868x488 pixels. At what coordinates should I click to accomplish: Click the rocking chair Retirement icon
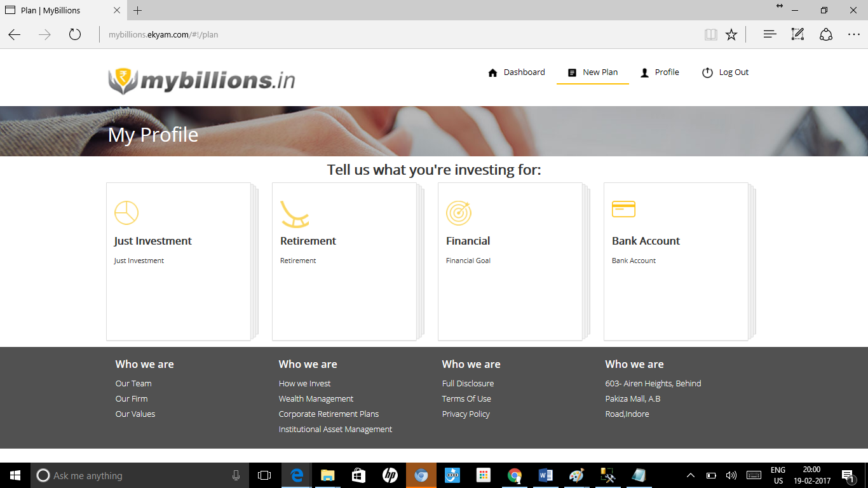tap(294, 214)
